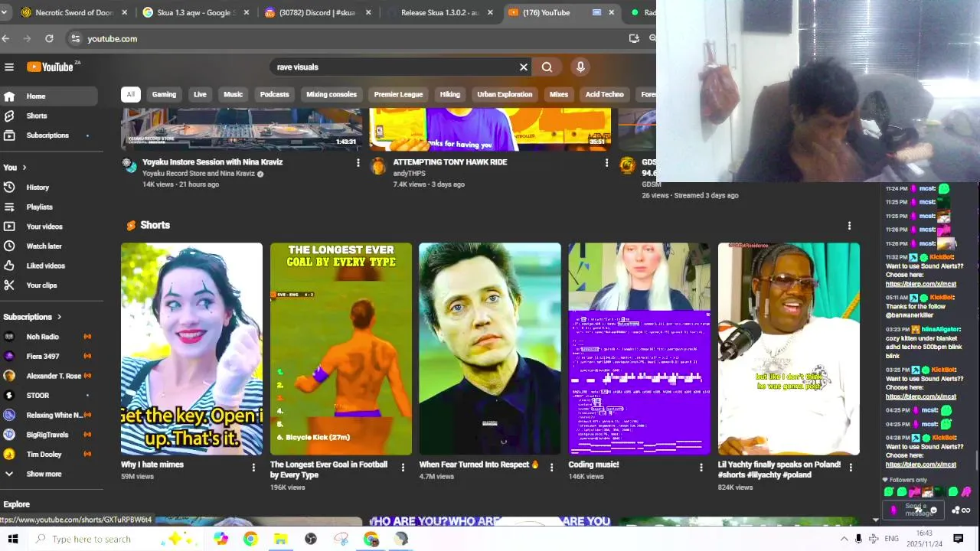Screen dimensions: 980x551
Task: Select the Podcasts filter chip
Action: point(274,94)
